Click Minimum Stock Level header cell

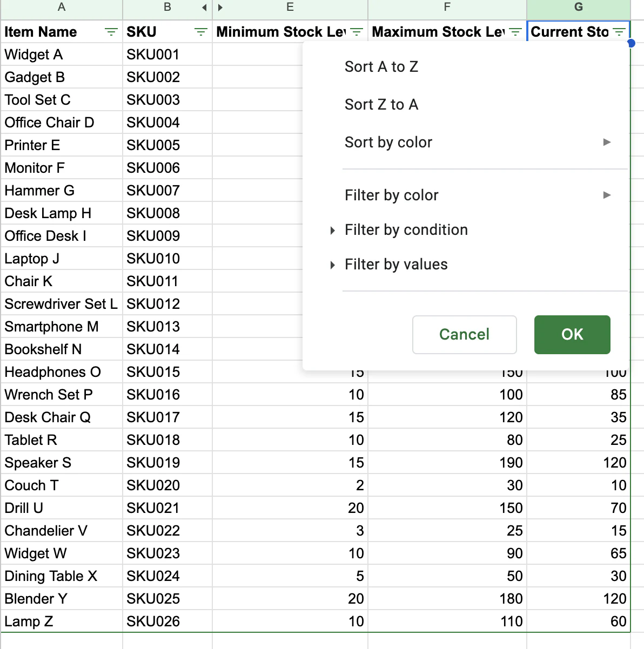(290, 32)
